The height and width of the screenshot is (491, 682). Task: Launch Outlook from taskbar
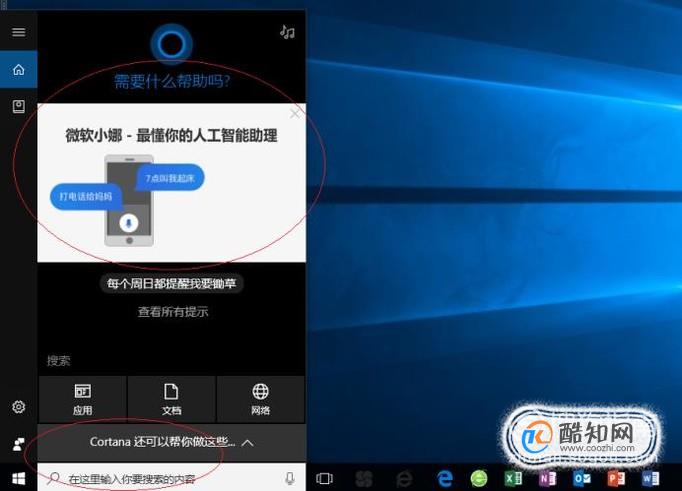582,478
